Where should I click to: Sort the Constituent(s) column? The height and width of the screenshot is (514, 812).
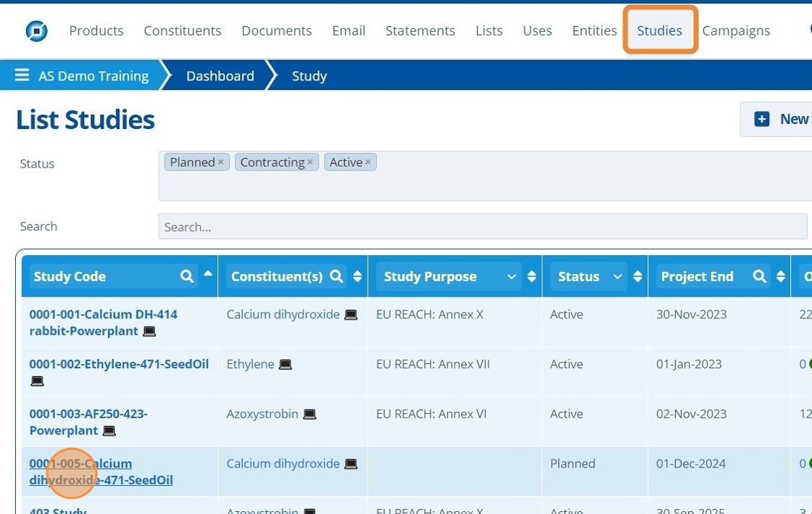pos(357,276)
